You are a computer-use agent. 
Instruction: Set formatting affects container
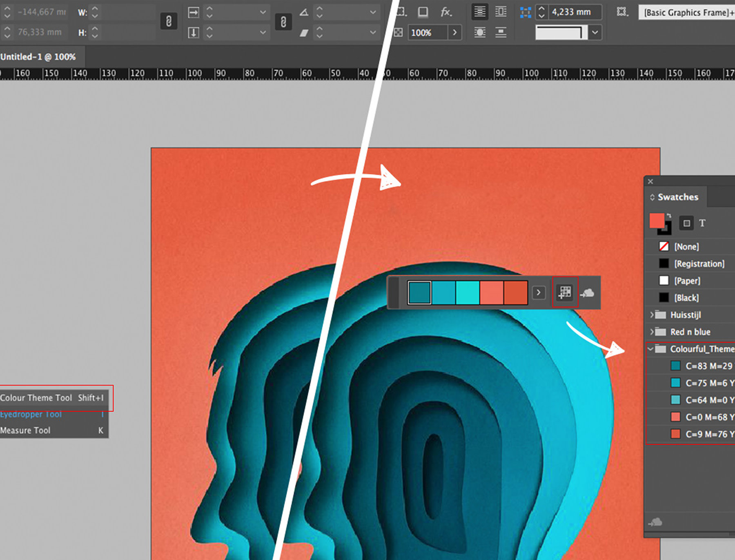(x=686, y=223)
